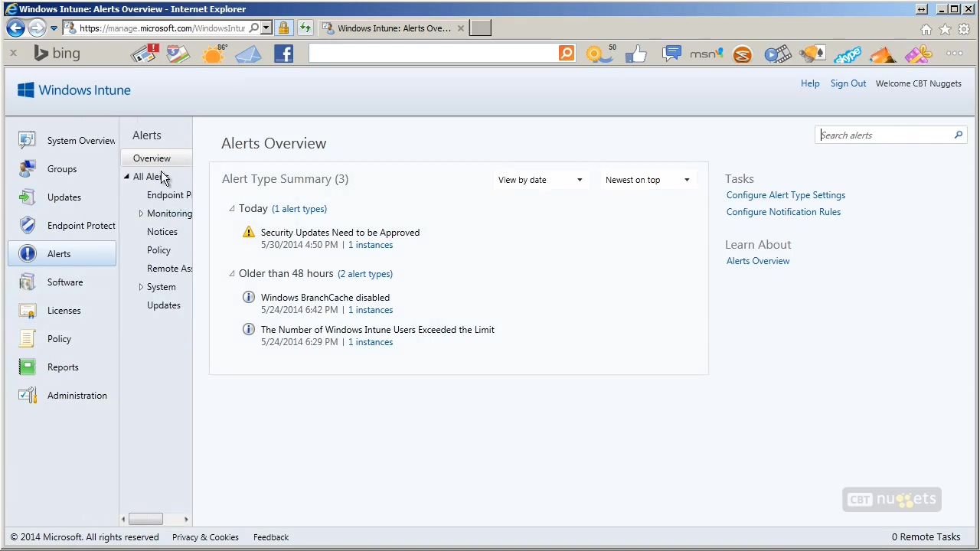Open Configure Notification Rules link
Viewport: 980px width, 551px height.
(783, 212)
